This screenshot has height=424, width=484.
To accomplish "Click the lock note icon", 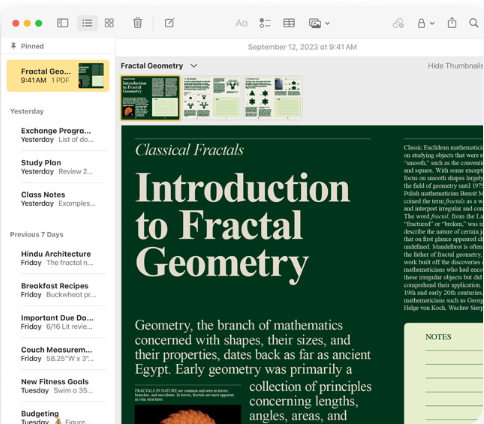I will [421, 23].
